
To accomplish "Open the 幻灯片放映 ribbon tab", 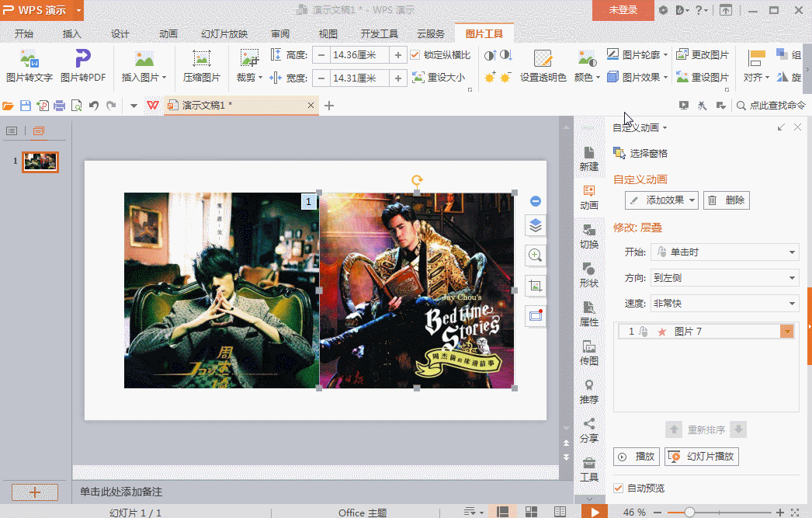I will click(x=224, y=33).
